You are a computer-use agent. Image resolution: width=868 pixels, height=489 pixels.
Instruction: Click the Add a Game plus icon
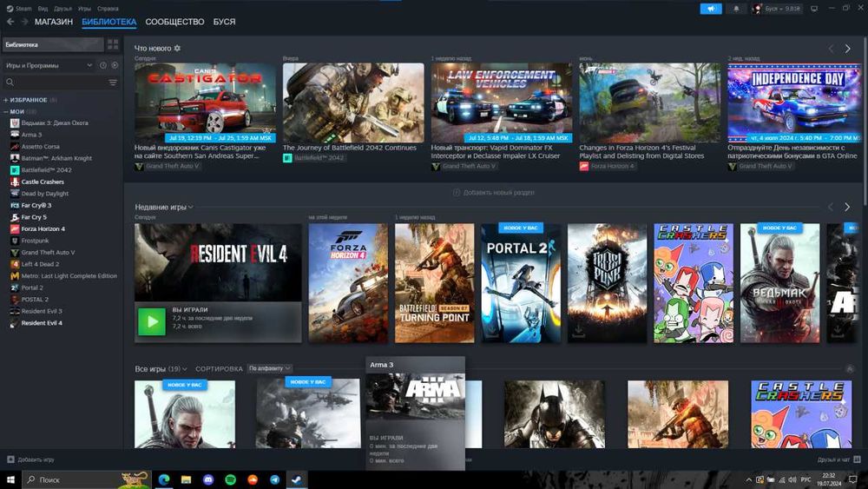pyautogui.click(x=10, y=459)
